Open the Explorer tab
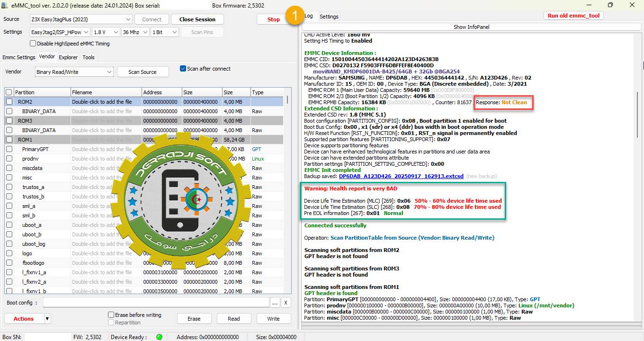Viewport: 644px width, 341px height. pos(68,57)
